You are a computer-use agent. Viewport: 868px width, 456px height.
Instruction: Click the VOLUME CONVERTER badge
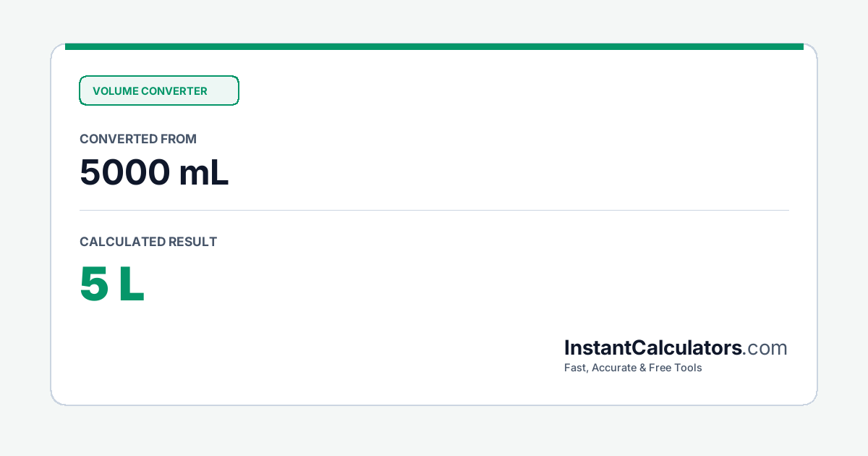click(159, 91)
